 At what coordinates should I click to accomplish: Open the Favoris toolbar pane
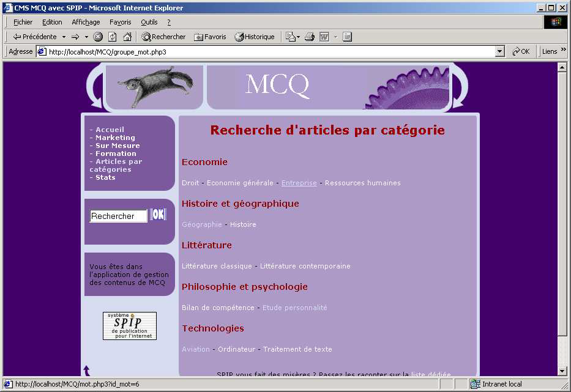pos(210,37)
